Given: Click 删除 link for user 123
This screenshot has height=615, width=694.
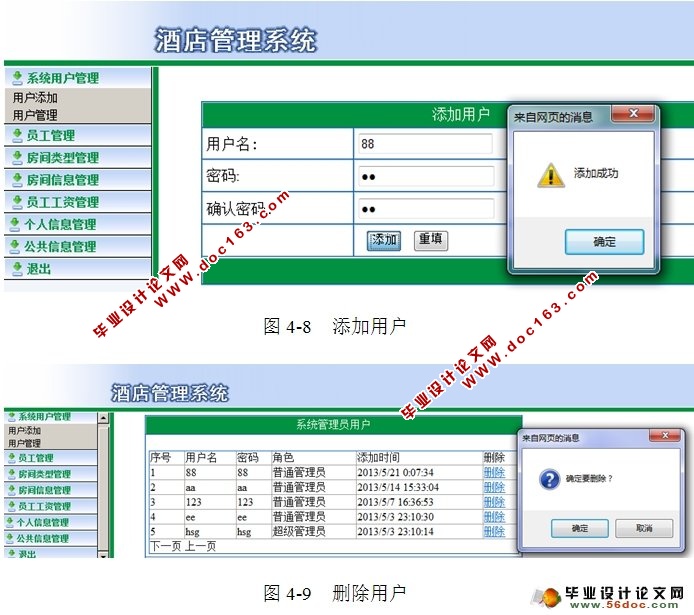Looking at the screenshot, I should click(494, 502).
